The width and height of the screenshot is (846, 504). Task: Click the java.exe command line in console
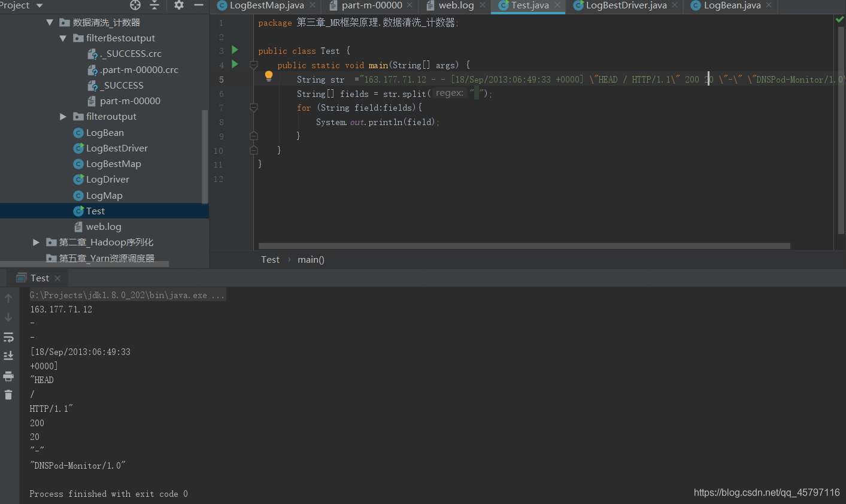[x=128, y=295]
